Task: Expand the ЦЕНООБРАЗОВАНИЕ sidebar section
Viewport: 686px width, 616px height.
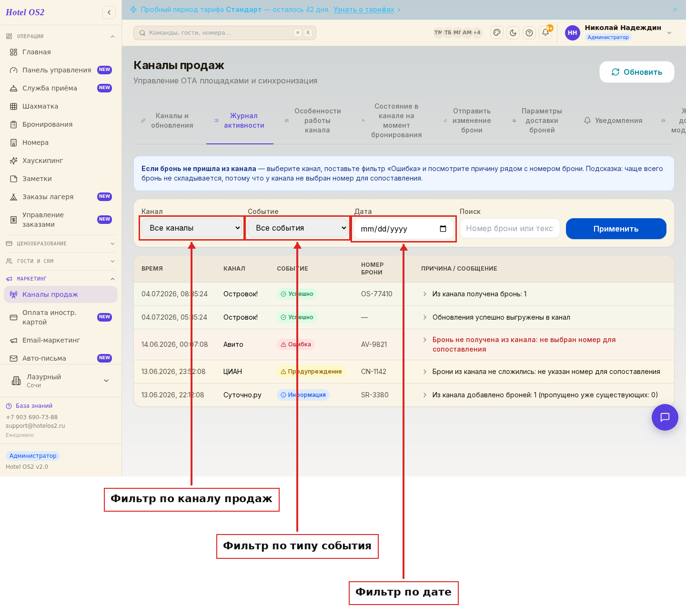Action: click(x=61, y=243)
